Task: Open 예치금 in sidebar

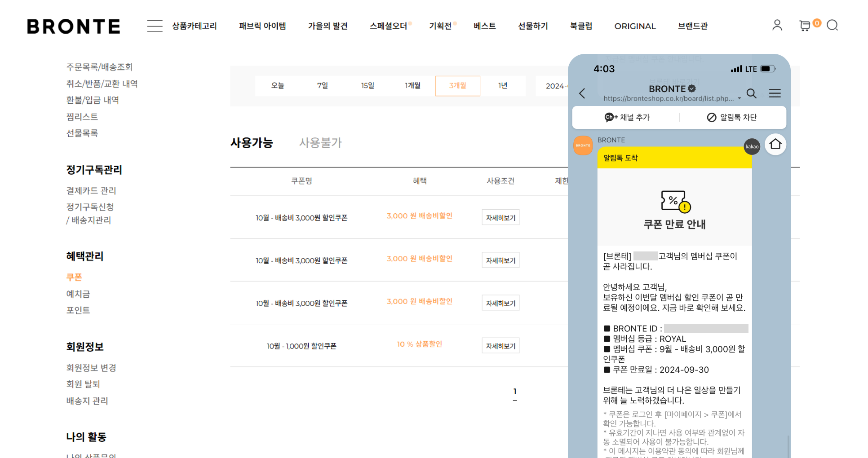Action: tap(78, 294)
